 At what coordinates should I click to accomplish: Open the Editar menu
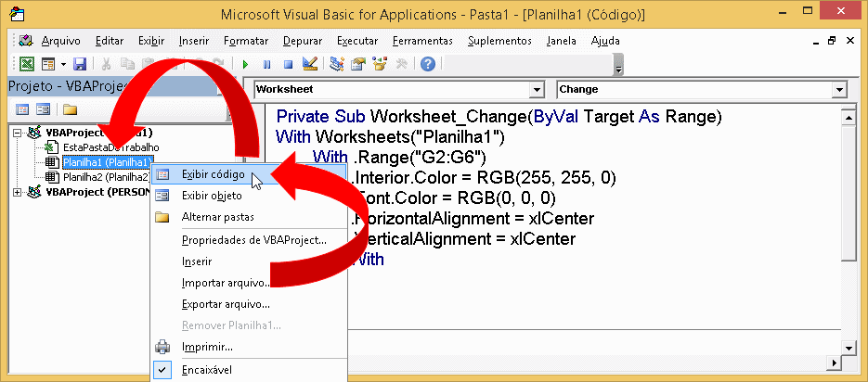point(110,41)
